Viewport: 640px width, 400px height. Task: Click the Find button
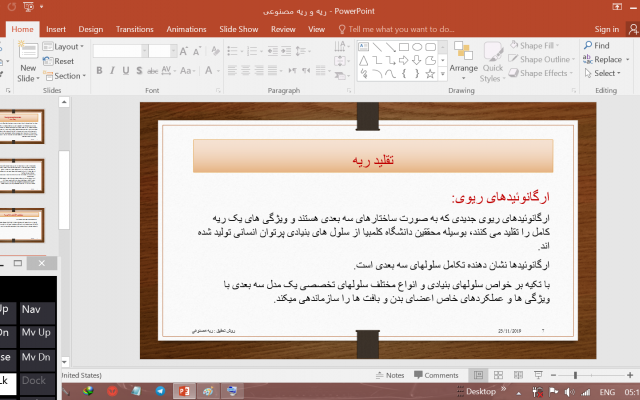click(x=597, y=45)
